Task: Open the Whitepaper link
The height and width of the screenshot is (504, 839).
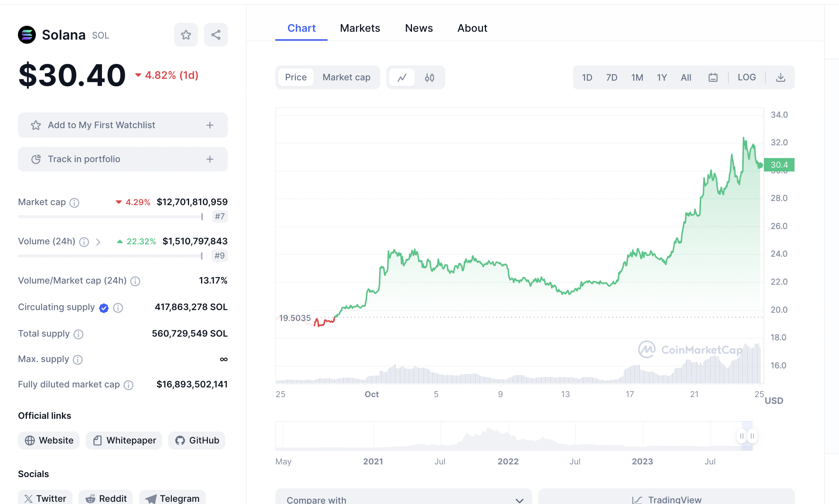Action: click(x=124, y=440)
